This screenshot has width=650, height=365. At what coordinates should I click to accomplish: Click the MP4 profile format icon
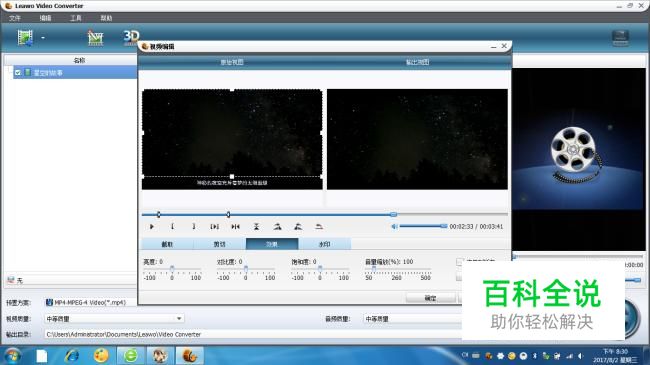coord(49,302)
